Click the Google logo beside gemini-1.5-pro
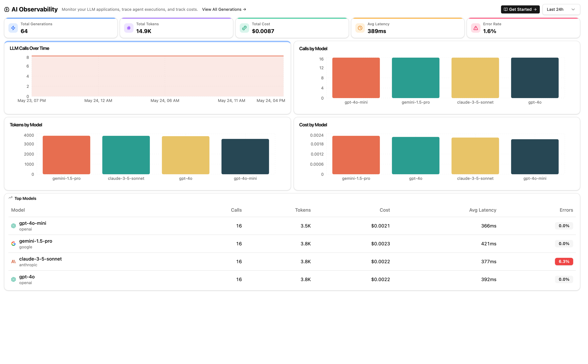The width and height of the screenshot is (588, 364). click(13, 244)
